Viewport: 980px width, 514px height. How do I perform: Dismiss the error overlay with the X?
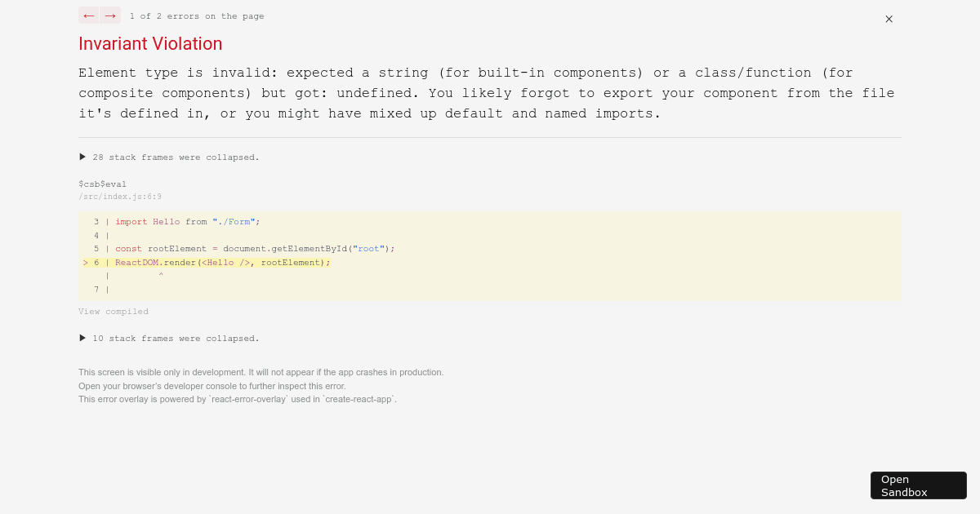(x=889, y=19)
